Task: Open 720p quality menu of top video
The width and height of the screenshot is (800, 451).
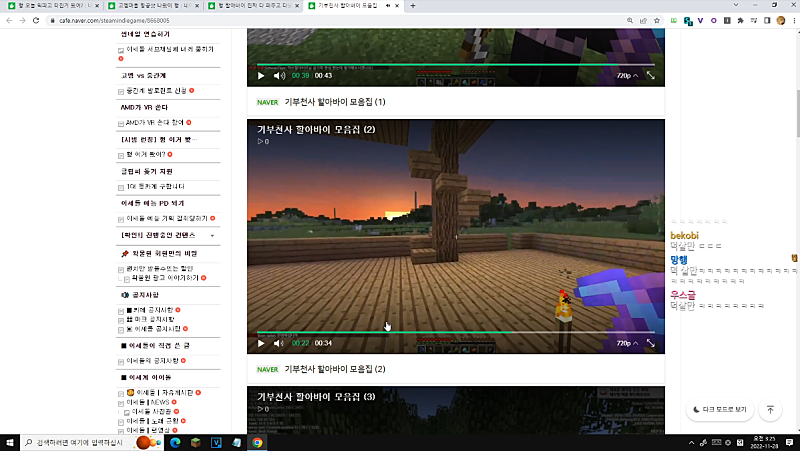Action: point(627,76)
